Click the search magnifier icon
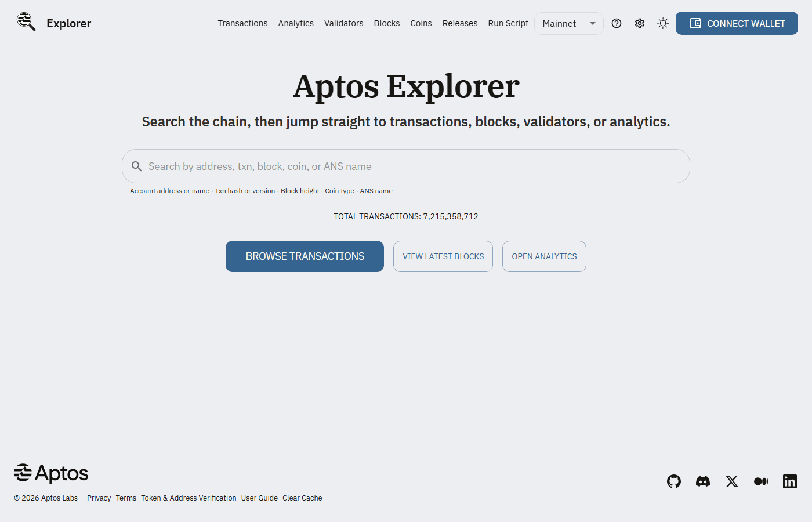This screenshot has height=522, width=812. tap(137, 166)
